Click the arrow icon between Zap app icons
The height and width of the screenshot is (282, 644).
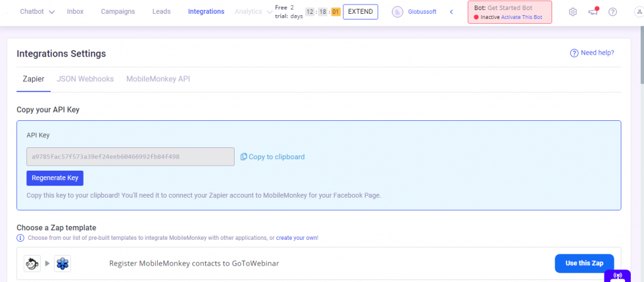[x=47, y=264]
